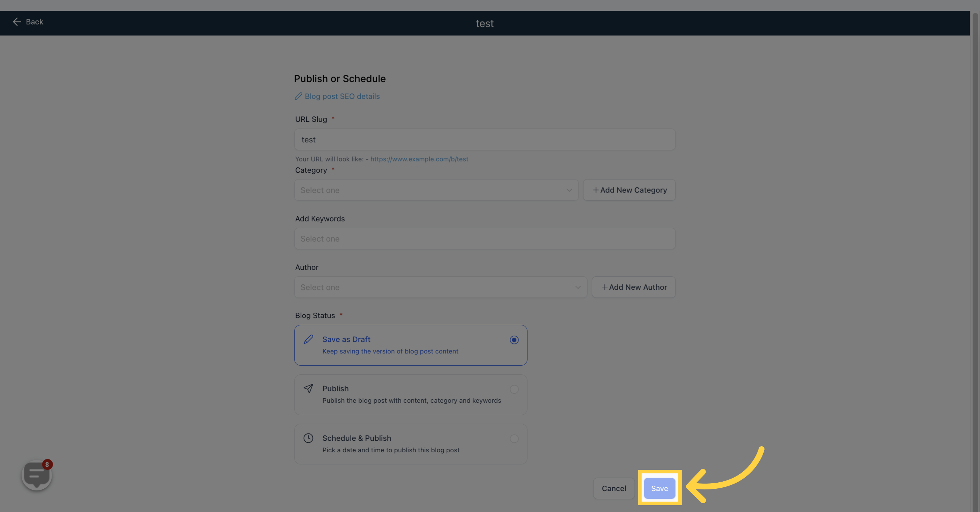980x512 pixels.
Task: Expand the Category chevron arrow
Action: [x=569, y=190]
